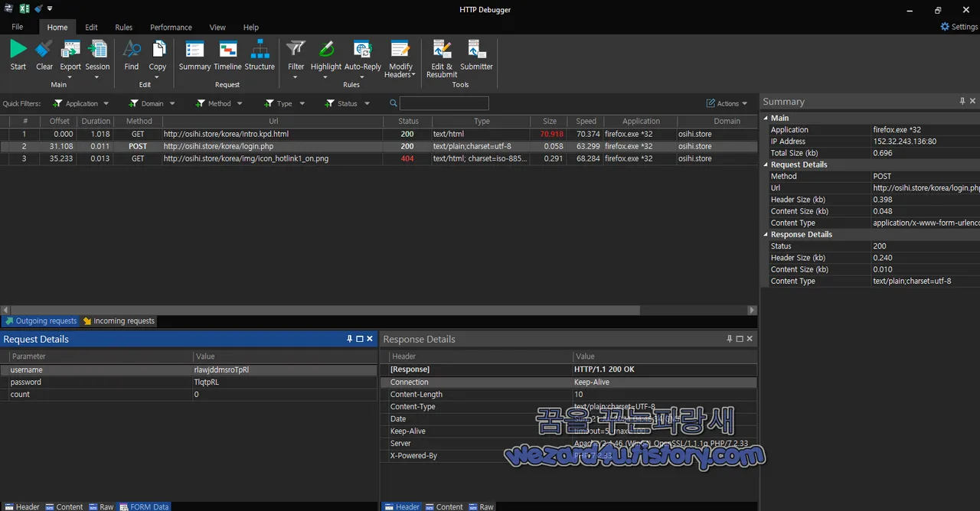Select the icon_hotlink1_on.png request row
The image size is (980, 511).
coord(379,158)
